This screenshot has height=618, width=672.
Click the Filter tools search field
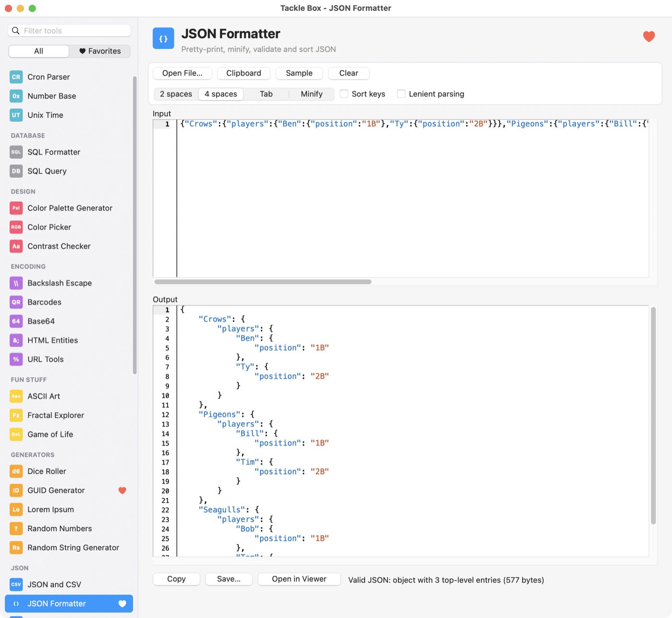69,31
